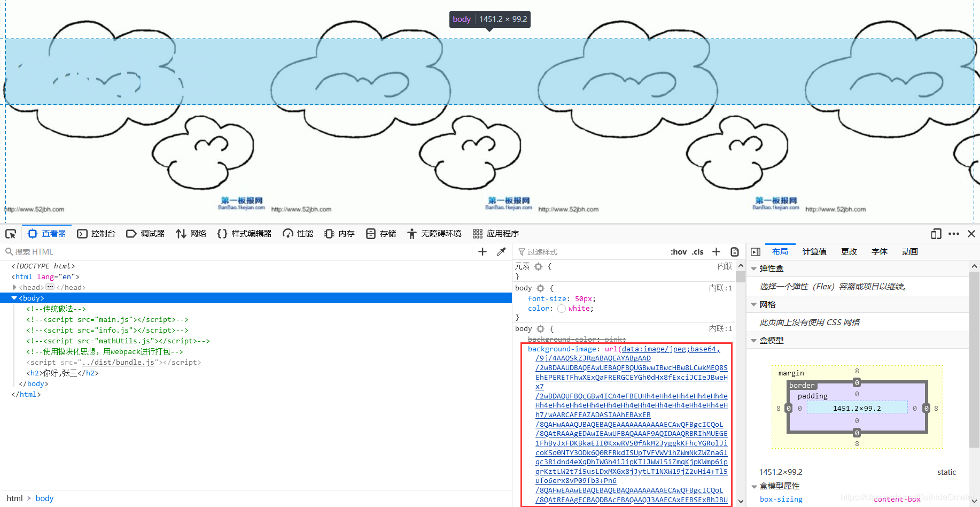Highlight elements matching 元素 rule selector icon

pos(538,266)
